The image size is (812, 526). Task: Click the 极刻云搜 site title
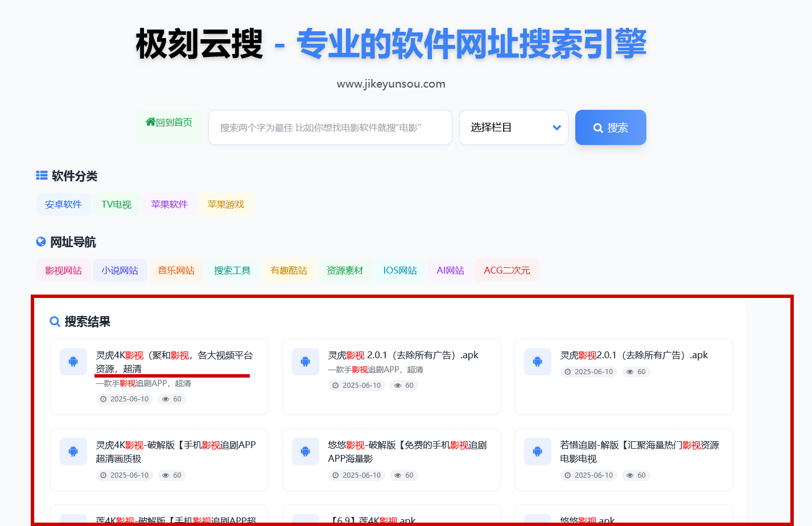pyautogui.click(x=200, y=44)
